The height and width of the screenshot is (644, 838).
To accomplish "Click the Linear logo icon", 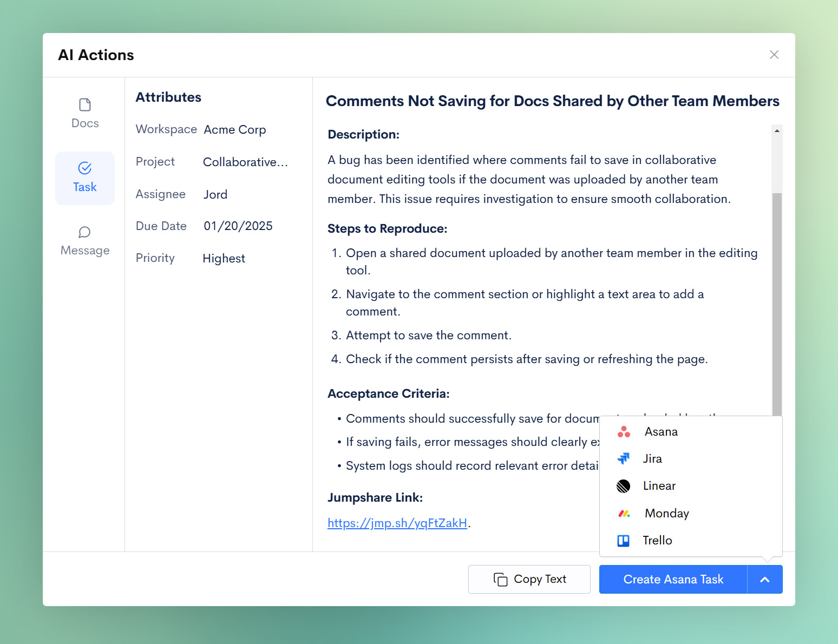I will 624,486.
